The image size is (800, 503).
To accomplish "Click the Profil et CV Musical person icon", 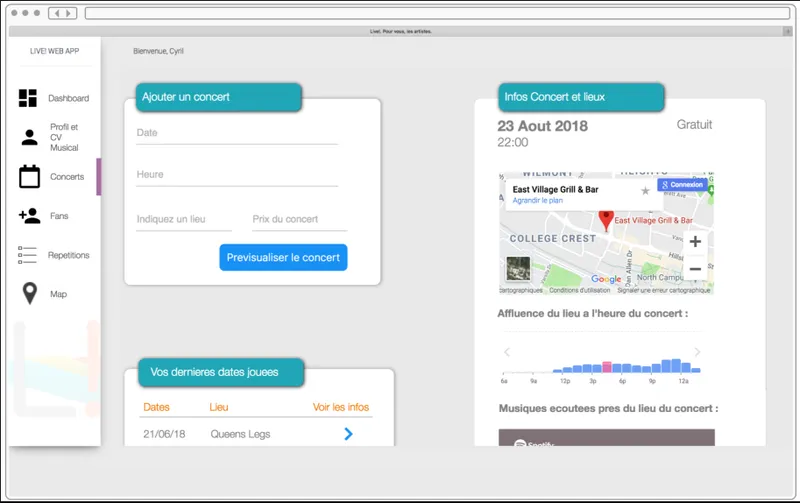I will 29,137.
